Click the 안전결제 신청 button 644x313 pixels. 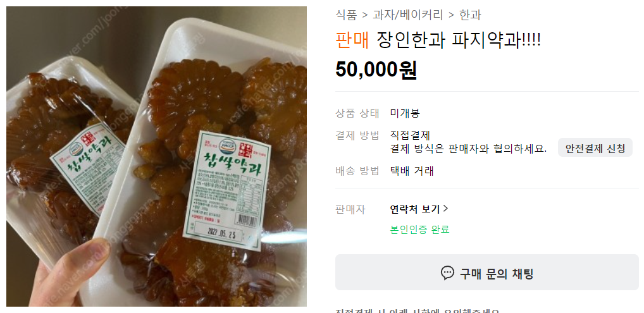point(595,149)
